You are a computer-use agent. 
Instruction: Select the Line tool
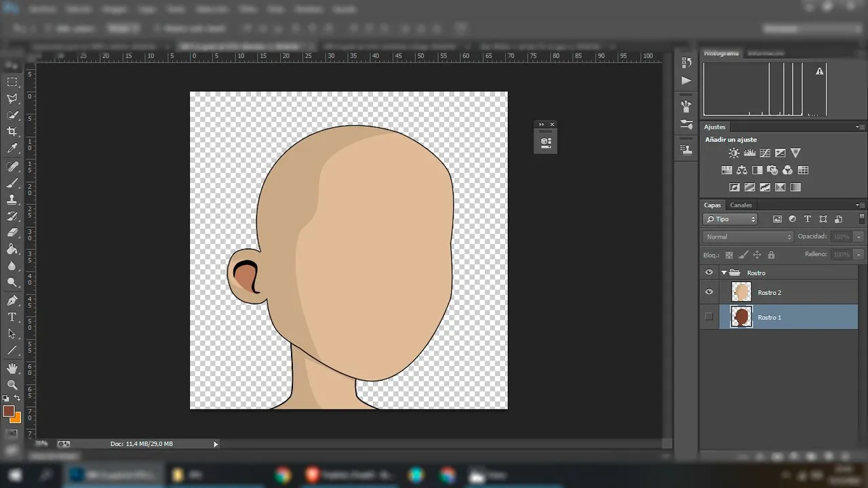pyautogui.click(x=12, y=350)
